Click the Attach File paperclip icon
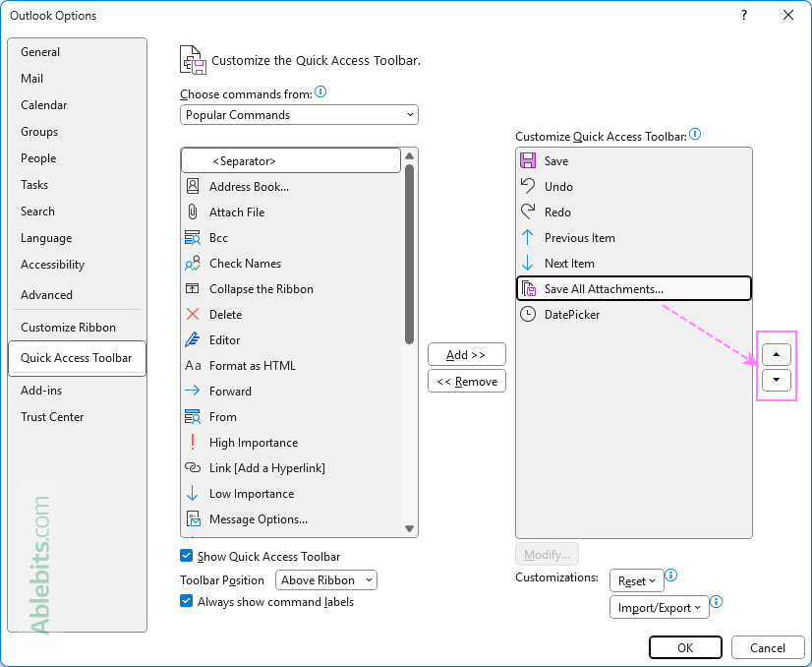The width and height of the screenshot is (812, 667). tap(193, 212)
